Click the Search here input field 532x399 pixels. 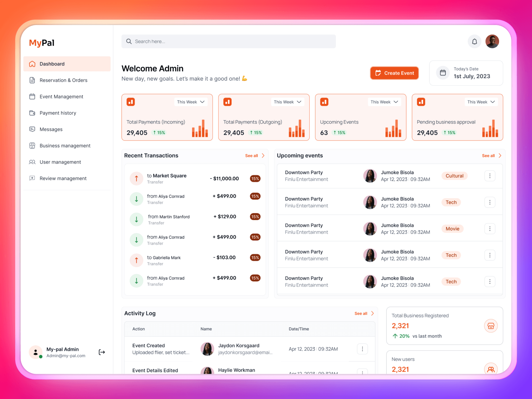pyautogui.click(x=229, y=42)
